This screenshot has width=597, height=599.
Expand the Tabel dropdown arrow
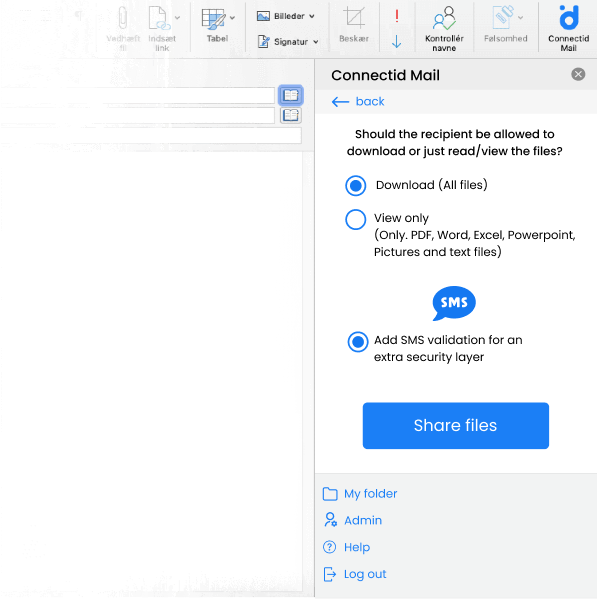click(x=232, y=18)
